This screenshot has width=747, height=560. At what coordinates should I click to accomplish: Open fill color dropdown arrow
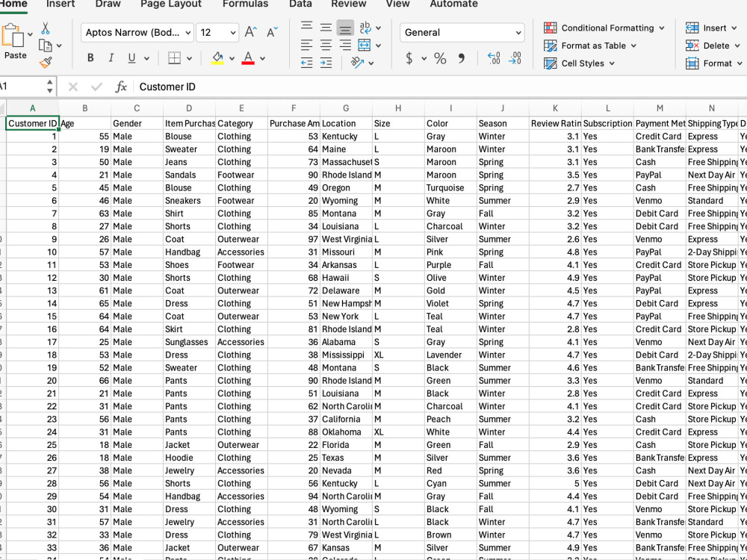point(232,58)
